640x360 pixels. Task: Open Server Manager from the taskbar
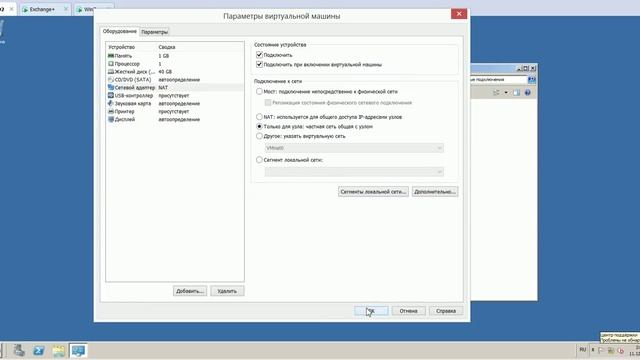point(19,350)
